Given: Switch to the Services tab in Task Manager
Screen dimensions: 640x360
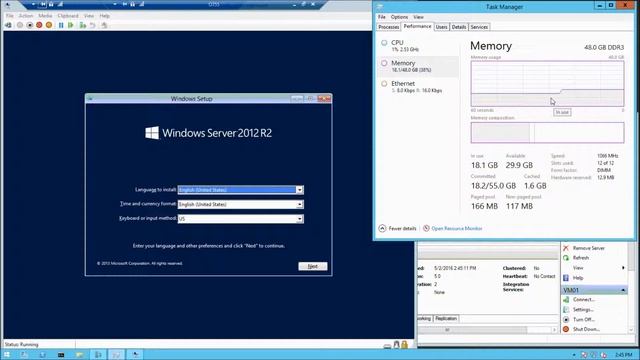Looking at the screenshot, I should point(479,27).
